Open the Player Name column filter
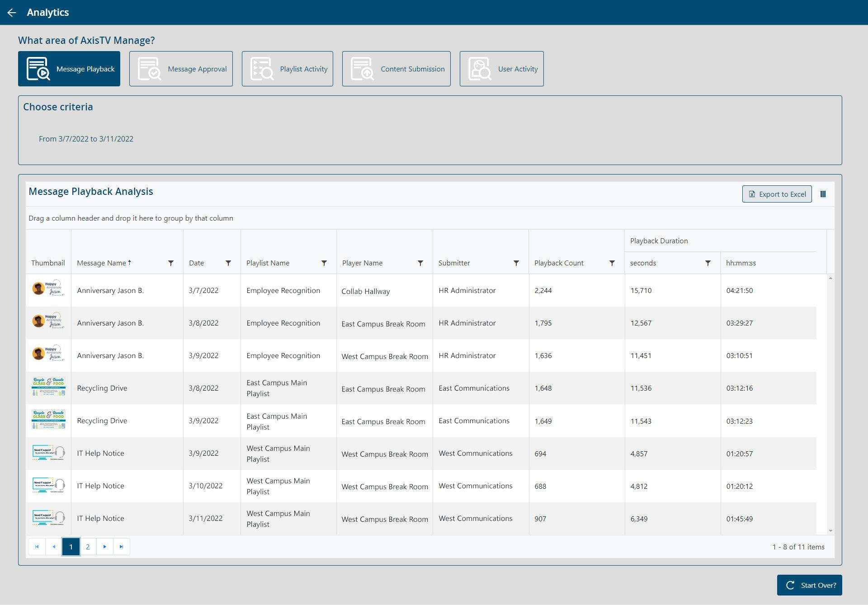 [420, 263]
